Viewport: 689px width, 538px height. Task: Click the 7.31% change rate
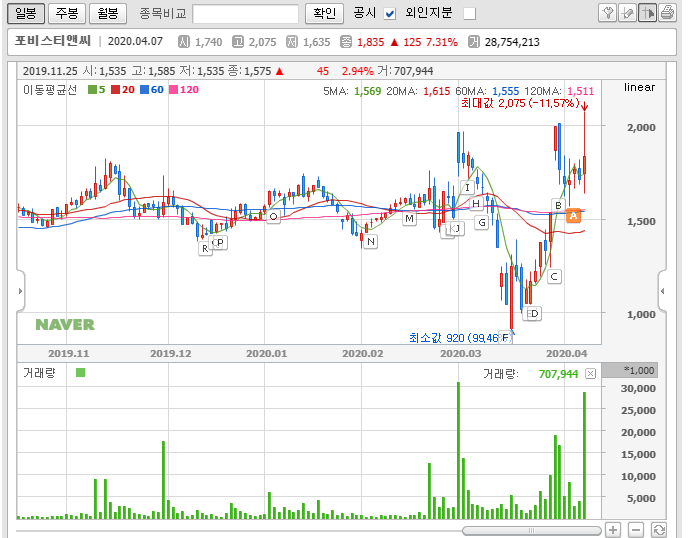coord(442,42)
